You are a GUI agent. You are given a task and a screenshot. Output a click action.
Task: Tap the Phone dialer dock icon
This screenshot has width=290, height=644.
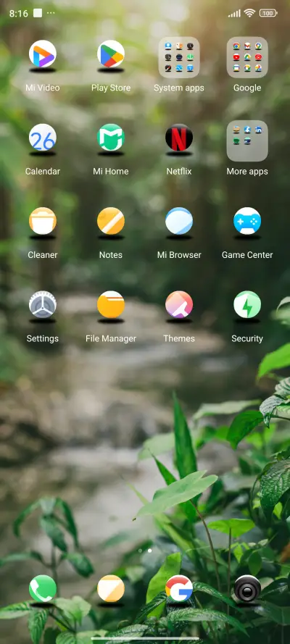(42, 588)
